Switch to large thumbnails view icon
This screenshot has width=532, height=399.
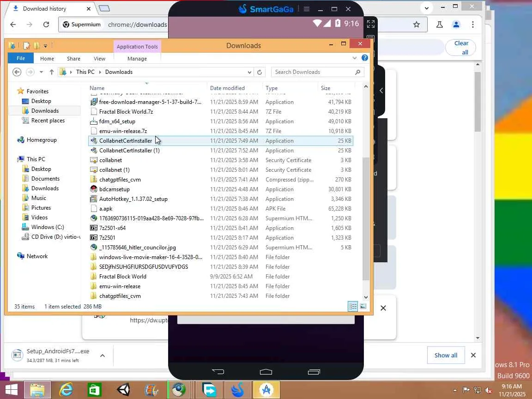[x=363, y=307]
